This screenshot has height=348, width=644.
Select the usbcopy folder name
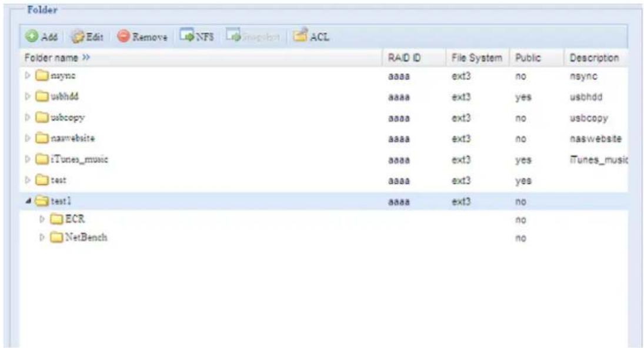pyautogui.click(x=68, y=118)
